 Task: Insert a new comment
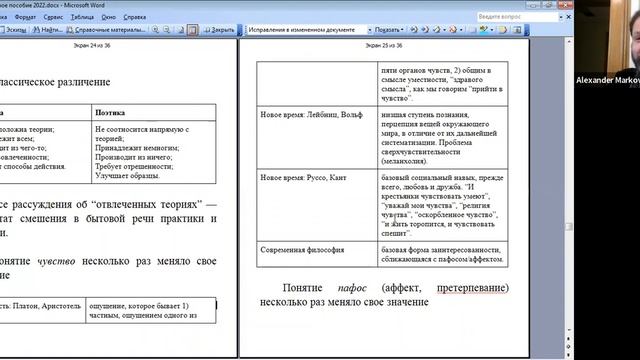tap(472, 30)
